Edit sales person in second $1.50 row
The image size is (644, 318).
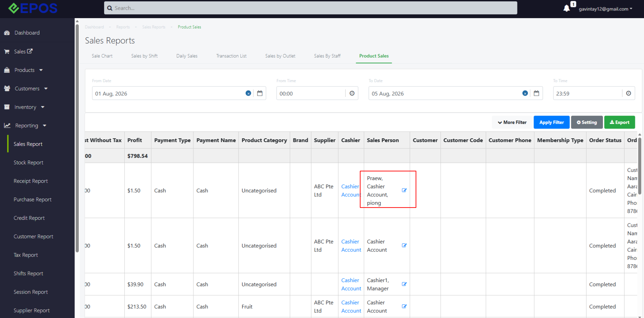(x=404, y=245)
